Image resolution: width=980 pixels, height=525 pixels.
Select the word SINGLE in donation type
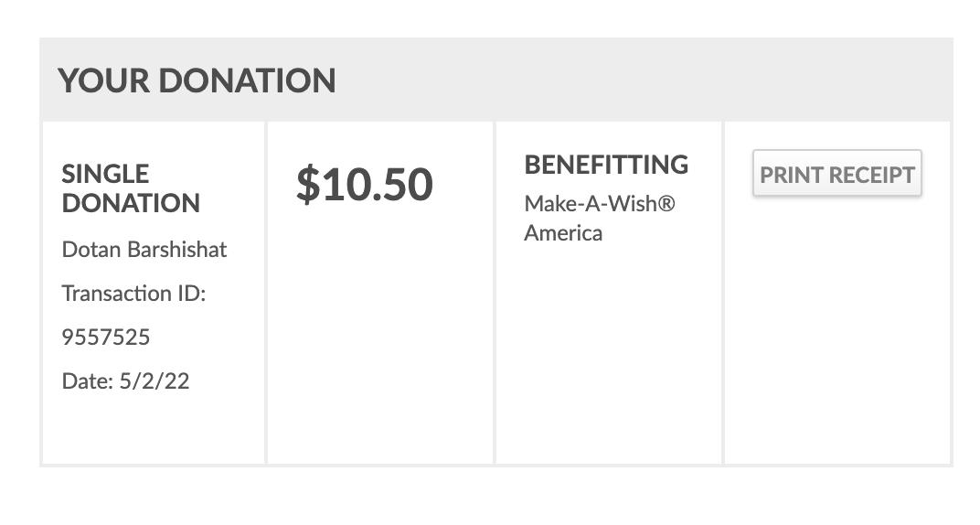[105, 174]
